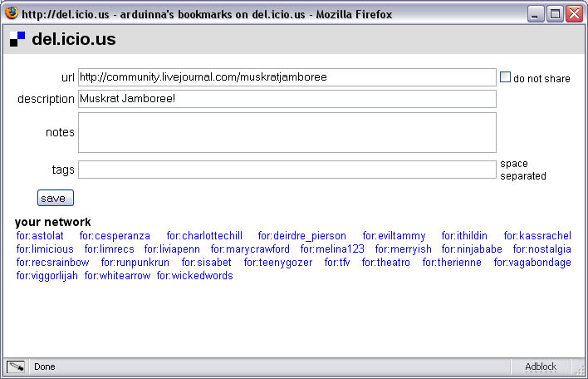Click the 'Done' status bar text
Viewport: 588px width, 379px height.
tap(45, 367)
